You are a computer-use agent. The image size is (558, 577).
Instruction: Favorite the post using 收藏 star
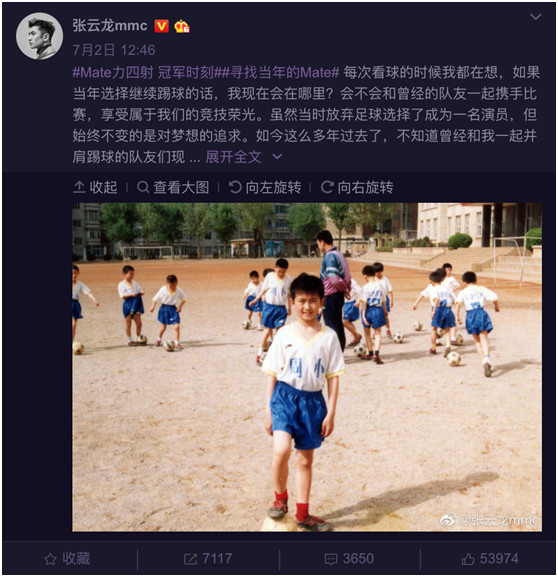click(67, 559)
